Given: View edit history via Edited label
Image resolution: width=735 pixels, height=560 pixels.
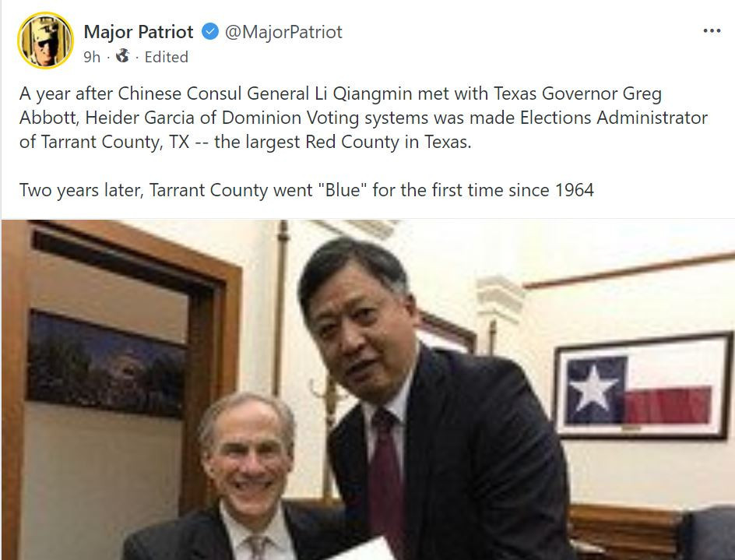Looking at the screenshot, I should click(x=167, y=57).
